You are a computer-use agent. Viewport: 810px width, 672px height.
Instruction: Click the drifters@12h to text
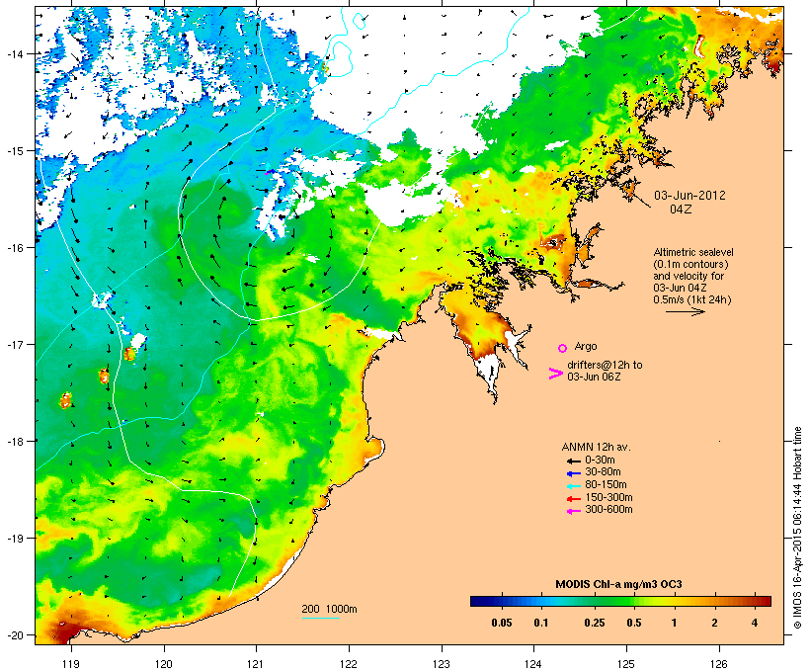coord(605,365)
